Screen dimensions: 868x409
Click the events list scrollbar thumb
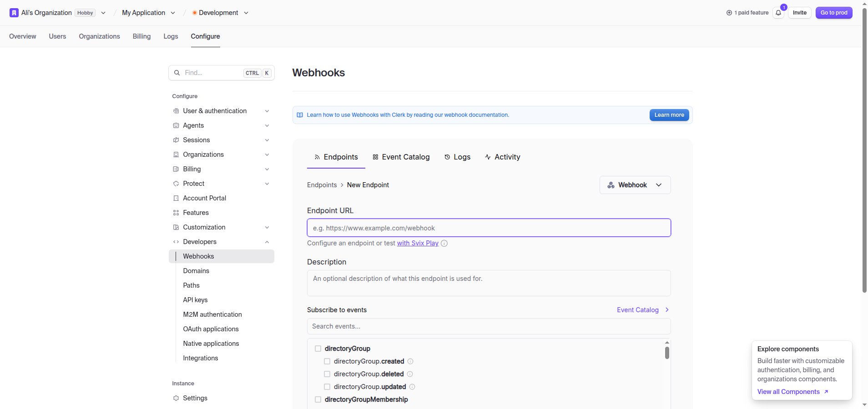pyautogui.click(x=667, y=353)
